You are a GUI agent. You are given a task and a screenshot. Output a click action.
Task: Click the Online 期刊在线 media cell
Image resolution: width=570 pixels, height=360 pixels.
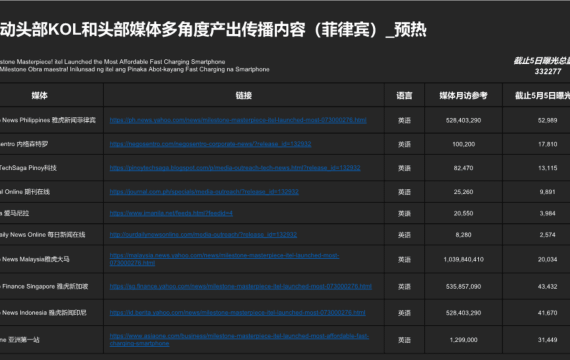[x=25, y=192]
